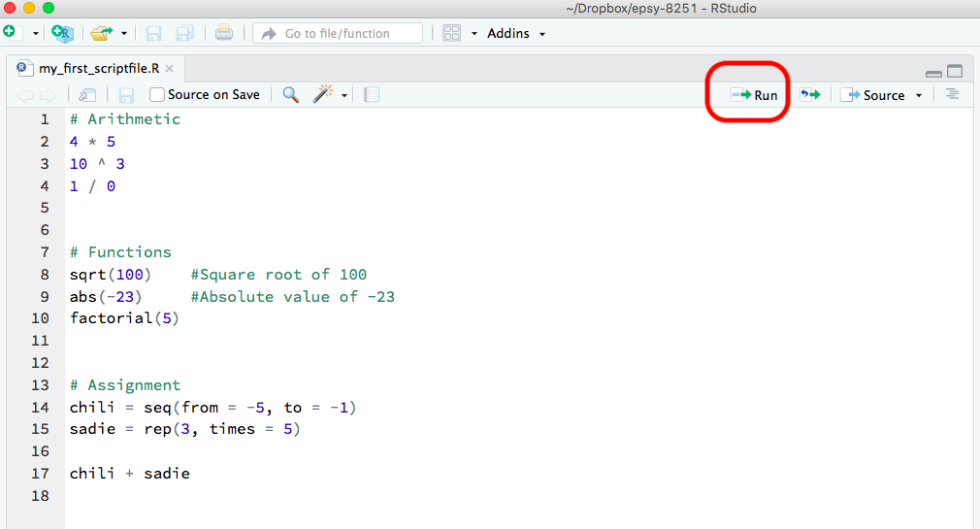
Task: Close the my_first_scriptfile.R tab
Action: point(169,69)
